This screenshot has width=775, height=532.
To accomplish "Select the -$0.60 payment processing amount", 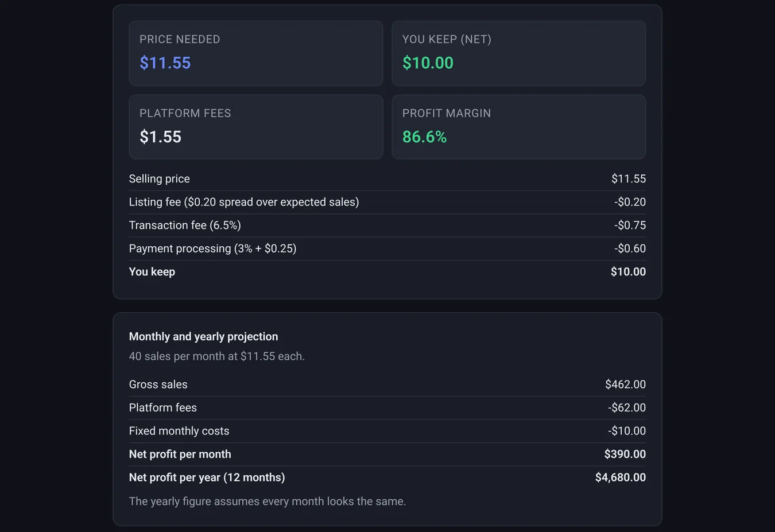I will click(x=630, y=248).
